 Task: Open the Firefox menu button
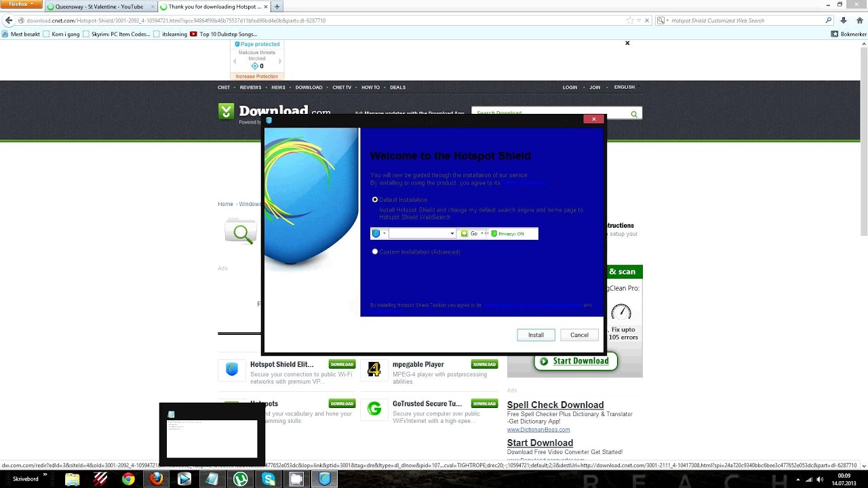(22, 4)
